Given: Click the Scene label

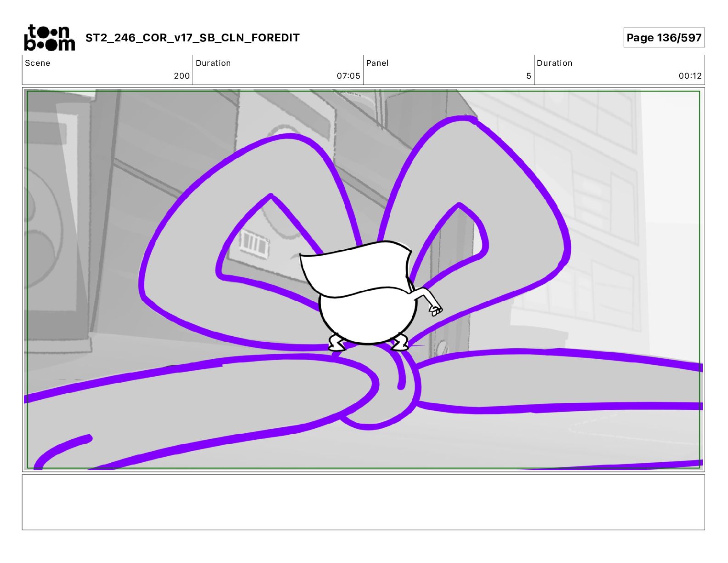Looking at the screenshot, I should point(38,63).
